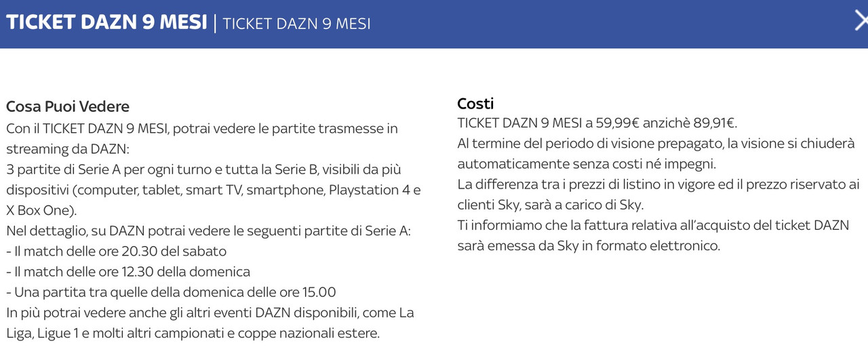Click the line starting 'La differenza tra i prezzi'

(658, 184)
